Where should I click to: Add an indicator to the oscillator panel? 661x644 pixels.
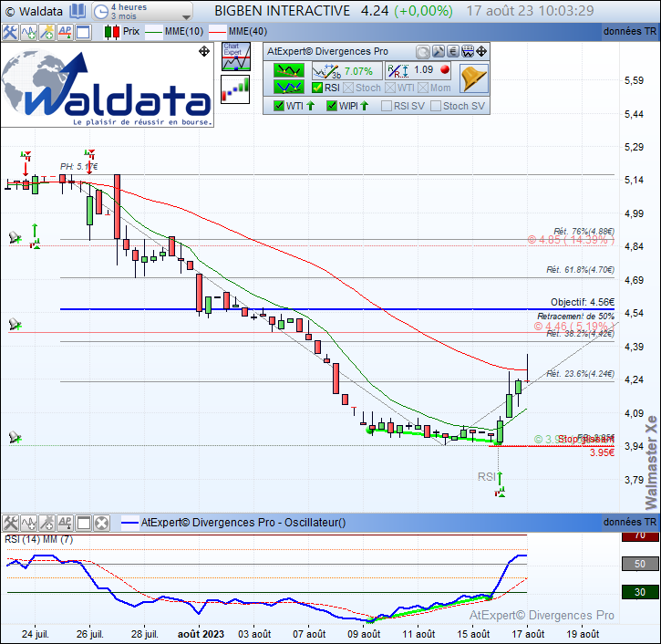[x=28, y=523]
